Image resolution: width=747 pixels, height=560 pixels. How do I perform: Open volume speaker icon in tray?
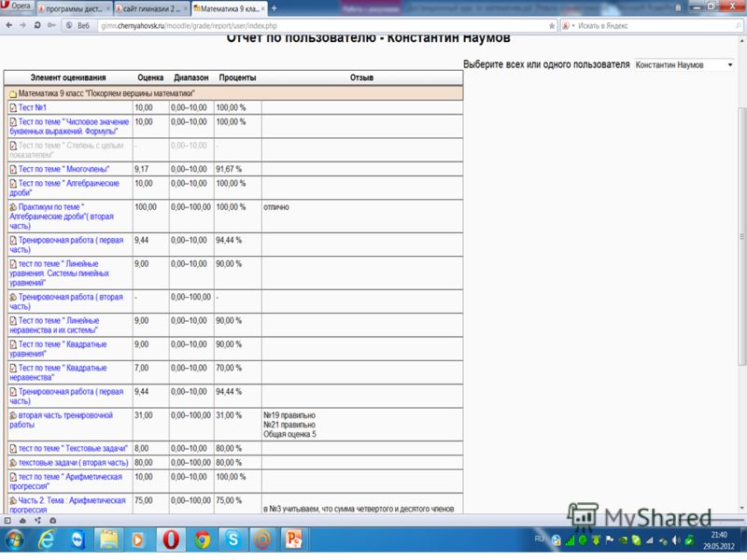[x=676, y=540]
